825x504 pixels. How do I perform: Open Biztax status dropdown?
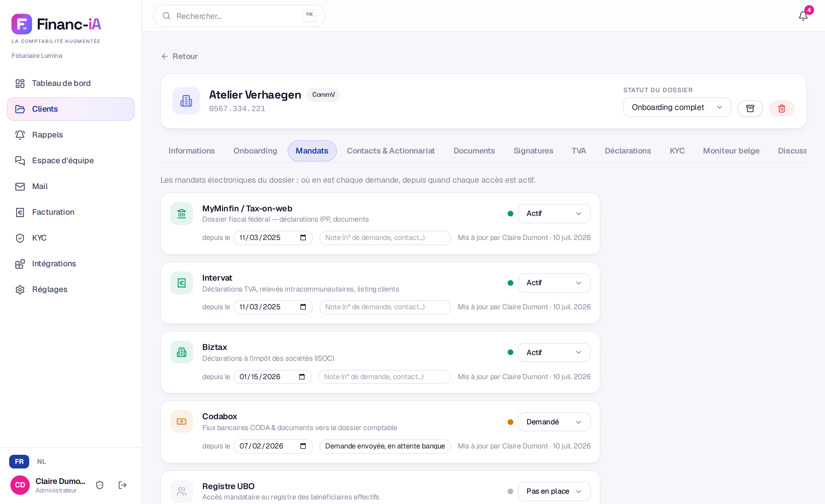[554, 353]
